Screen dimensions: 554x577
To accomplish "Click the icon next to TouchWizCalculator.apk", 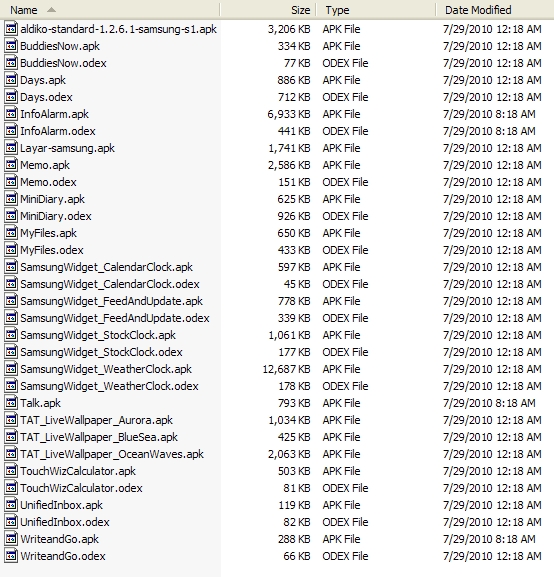I will [x=11, y=471].
